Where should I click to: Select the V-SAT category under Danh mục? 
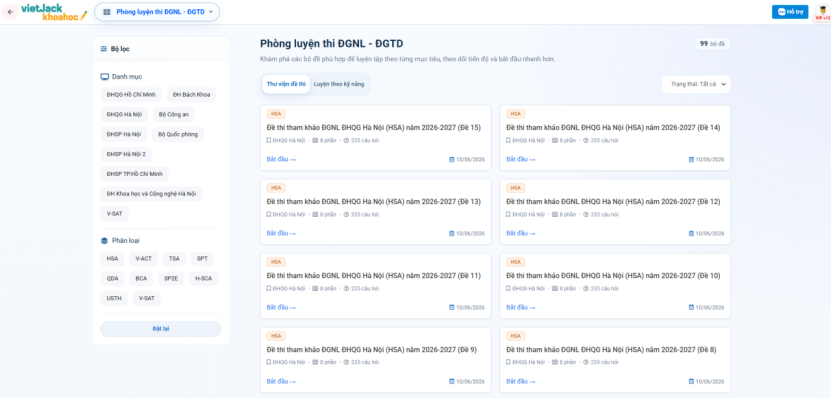coord(114,214)
